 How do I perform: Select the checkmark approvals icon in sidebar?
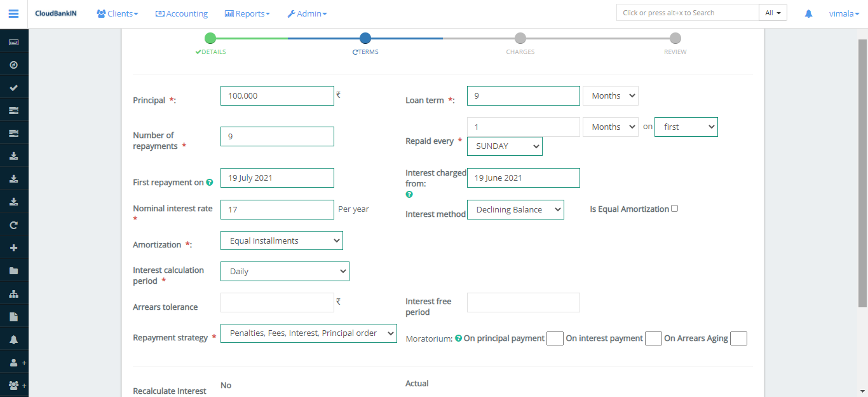13,87
